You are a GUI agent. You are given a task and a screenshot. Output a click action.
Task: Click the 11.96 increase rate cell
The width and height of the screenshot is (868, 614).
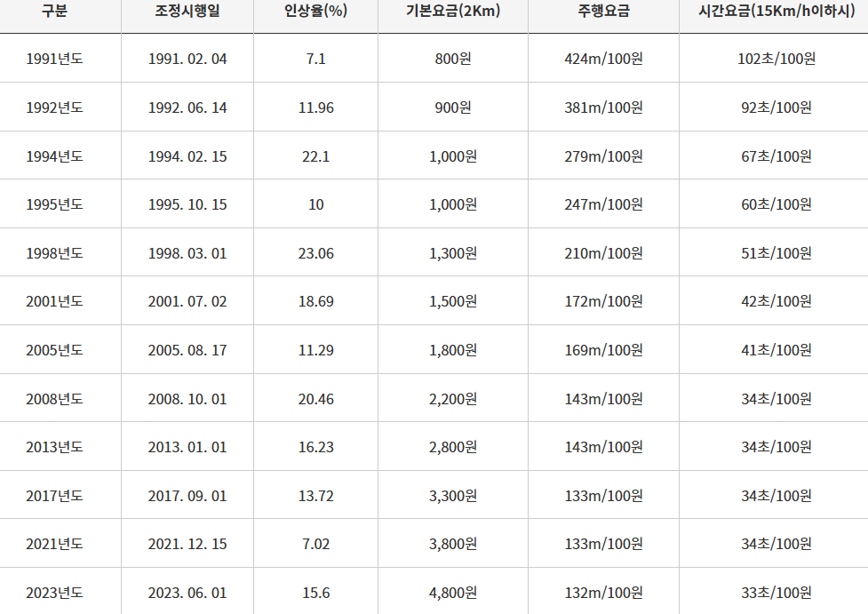tap(315, 108)
